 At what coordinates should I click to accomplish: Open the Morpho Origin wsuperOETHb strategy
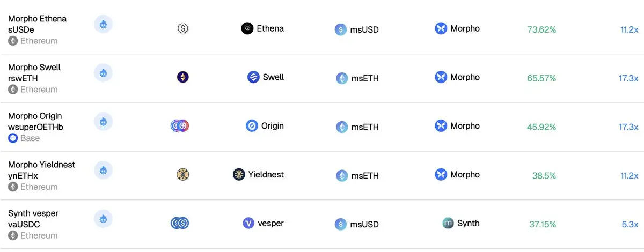point(36,121)
